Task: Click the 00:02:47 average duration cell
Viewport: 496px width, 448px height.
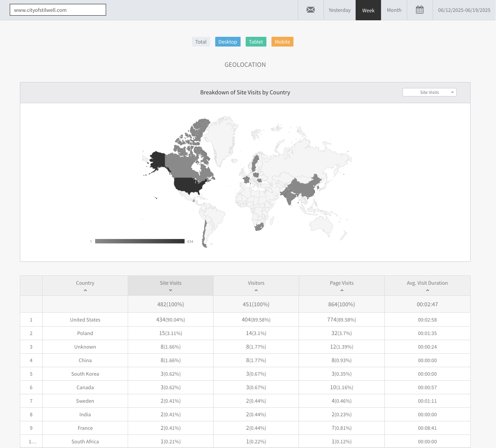Action: (427, 304)
